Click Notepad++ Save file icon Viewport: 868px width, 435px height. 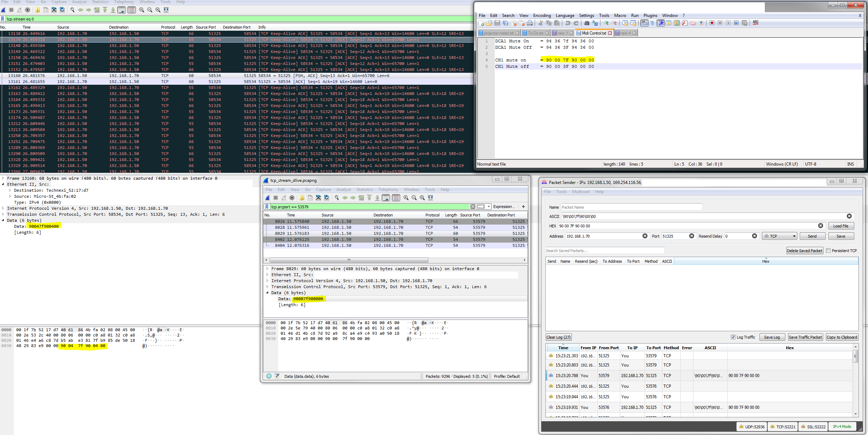point(497,23)
